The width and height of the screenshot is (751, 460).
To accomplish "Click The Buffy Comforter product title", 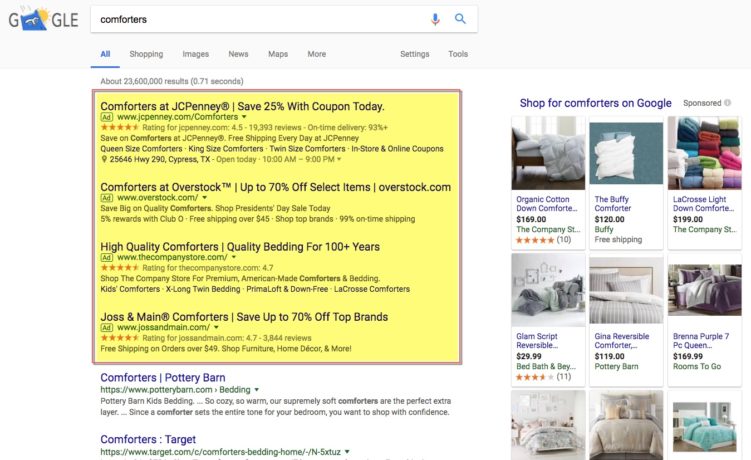I will [x=613, y=204].
